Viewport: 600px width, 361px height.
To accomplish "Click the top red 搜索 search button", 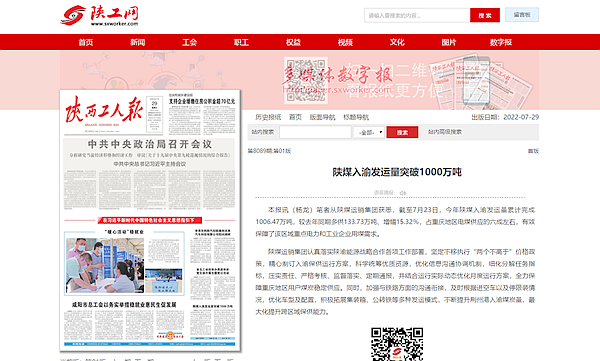I will point(485,15).
